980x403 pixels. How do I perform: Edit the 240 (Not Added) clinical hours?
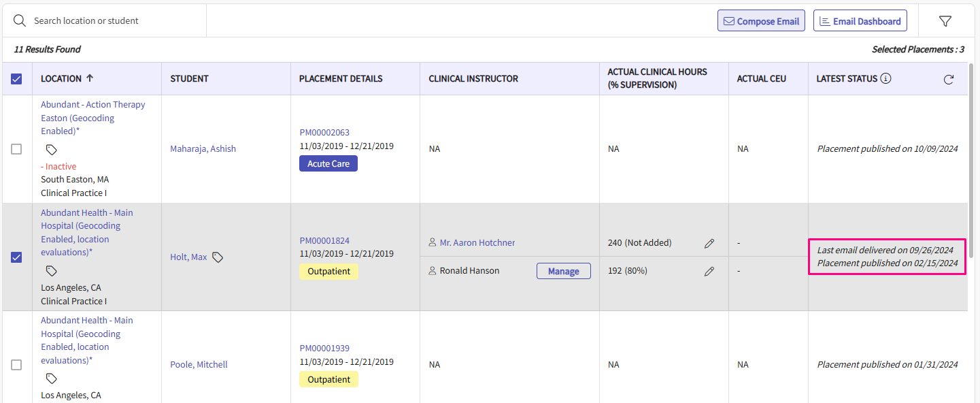tap(709, 243)
